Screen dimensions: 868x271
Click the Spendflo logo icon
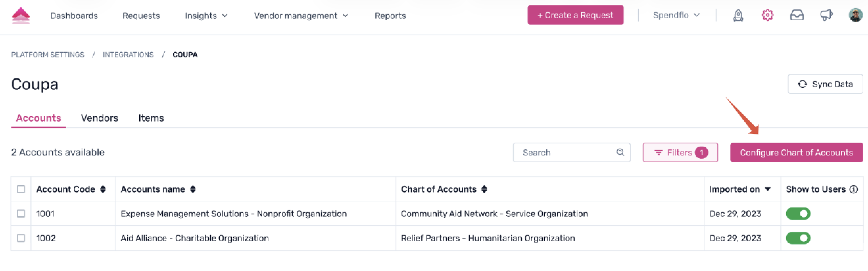tap(21, 16)
